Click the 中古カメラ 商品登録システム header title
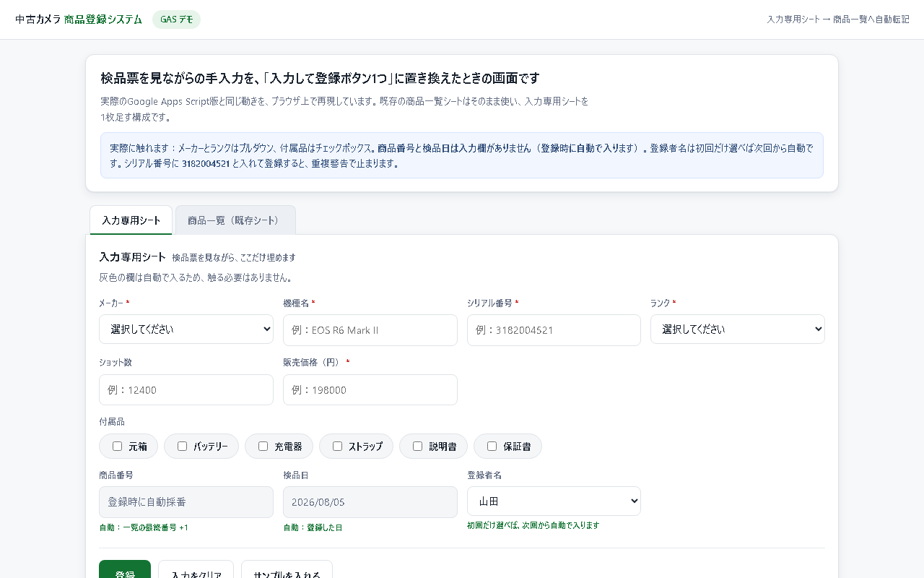 click(x=79, y=20)
